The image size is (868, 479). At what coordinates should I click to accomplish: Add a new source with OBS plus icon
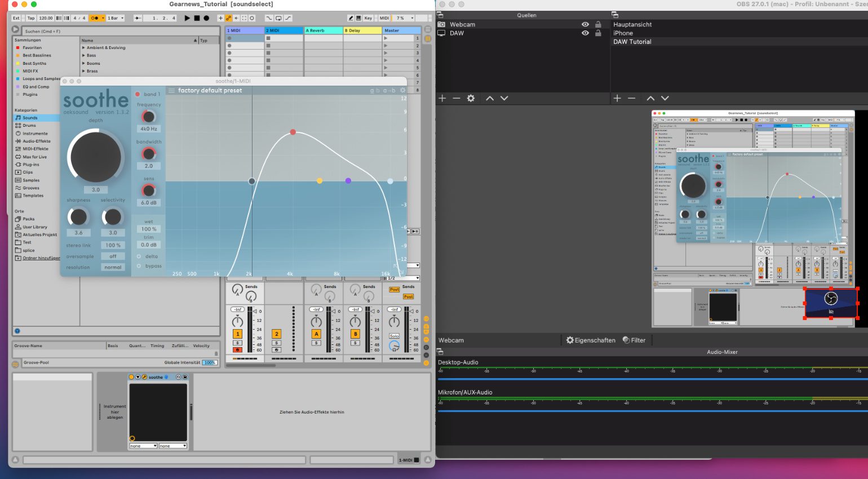point(442,98)
